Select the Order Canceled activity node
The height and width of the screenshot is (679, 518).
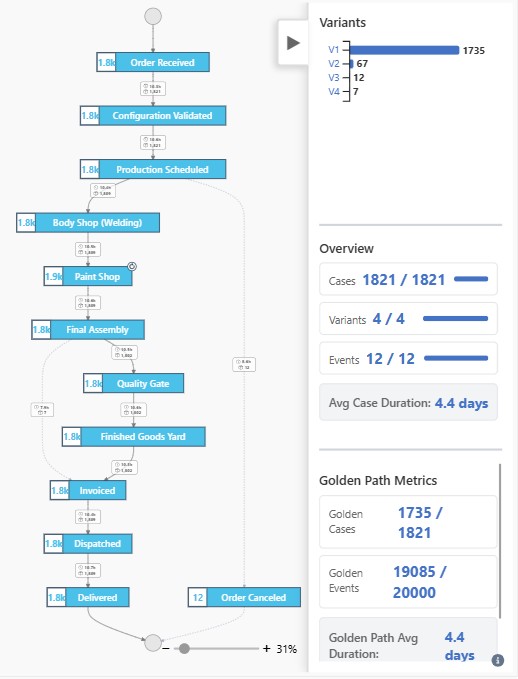coord(244,598)
